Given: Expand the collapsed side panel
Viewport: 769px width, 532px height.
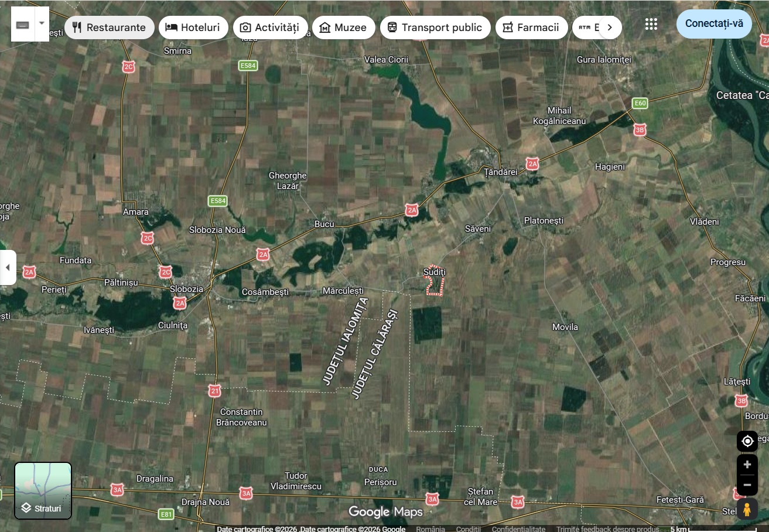Looking at the screenshot, I should click(x=8, y=267).
